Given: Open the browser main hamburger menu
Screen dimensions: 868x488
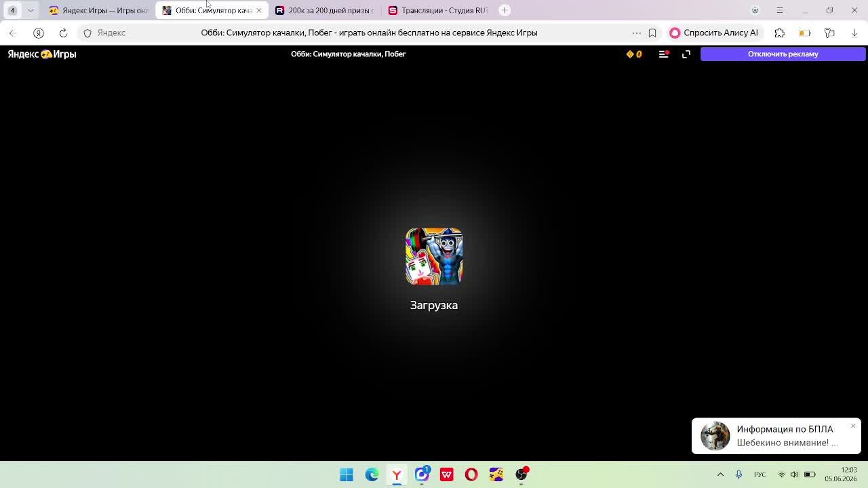Looking at the screenshot, I should click(x=780, y=10).
